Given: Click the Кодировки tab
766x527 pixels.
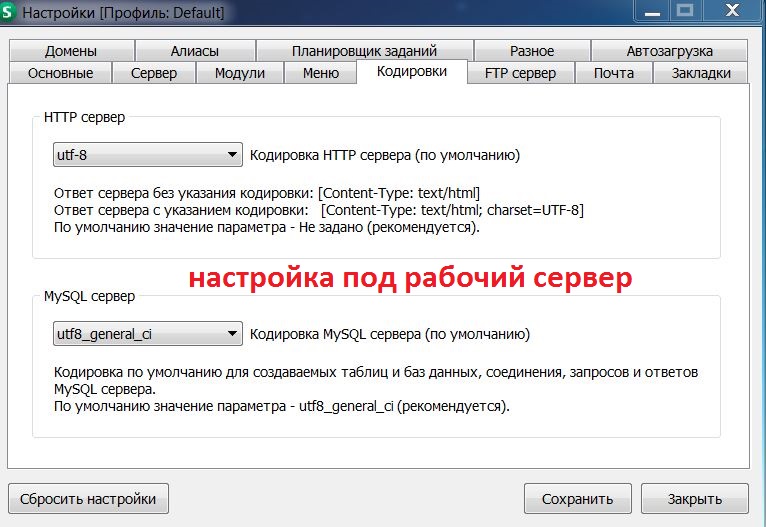Looking at the screenshot, I should click(412, 72).
